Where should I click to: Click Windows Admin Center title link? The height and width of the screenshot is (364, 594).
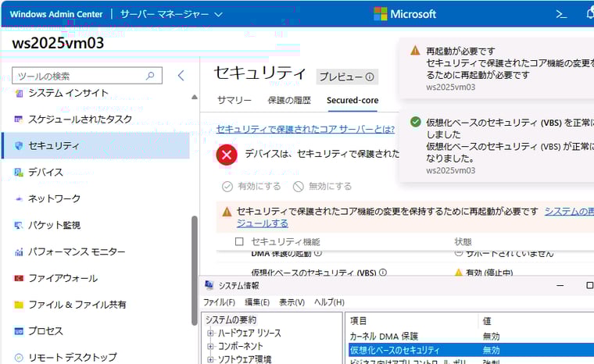click(56, 14)
